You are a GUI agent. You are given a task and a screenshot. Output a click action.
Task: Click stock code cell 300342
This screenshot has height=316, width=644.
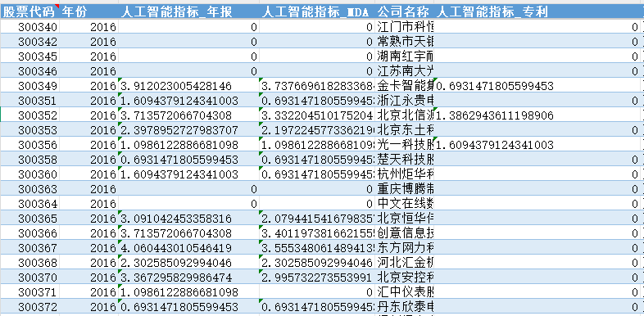point(30,42)
